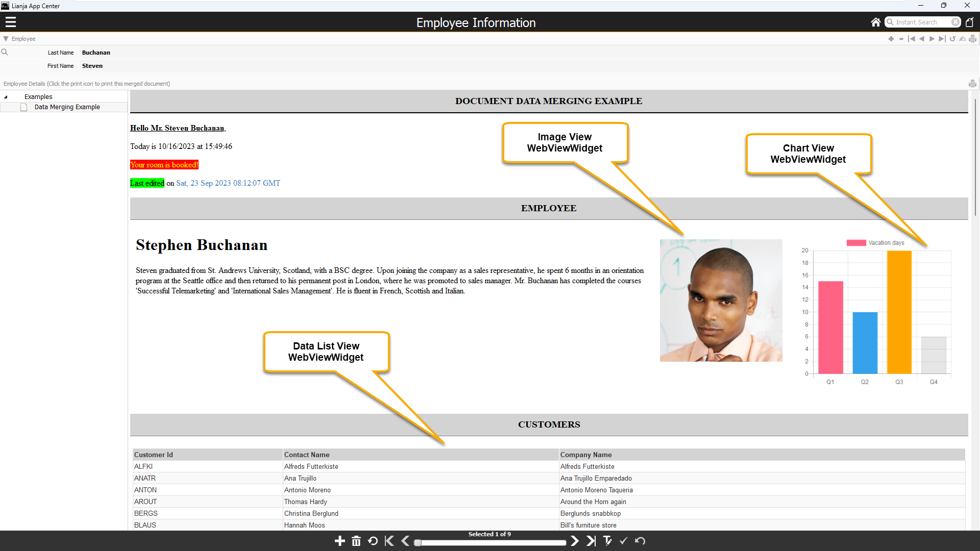Click the record navigation slider handle

(418, 543)
